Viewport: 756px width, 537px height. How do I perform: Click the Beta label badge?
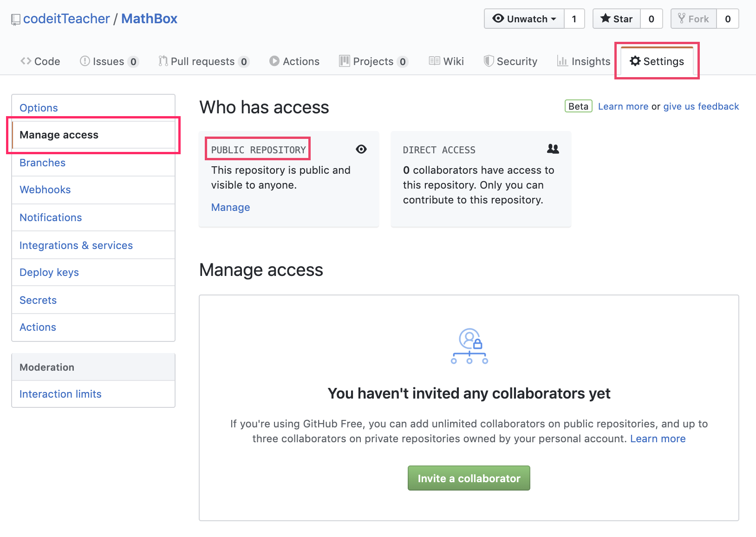pos(578,106)
